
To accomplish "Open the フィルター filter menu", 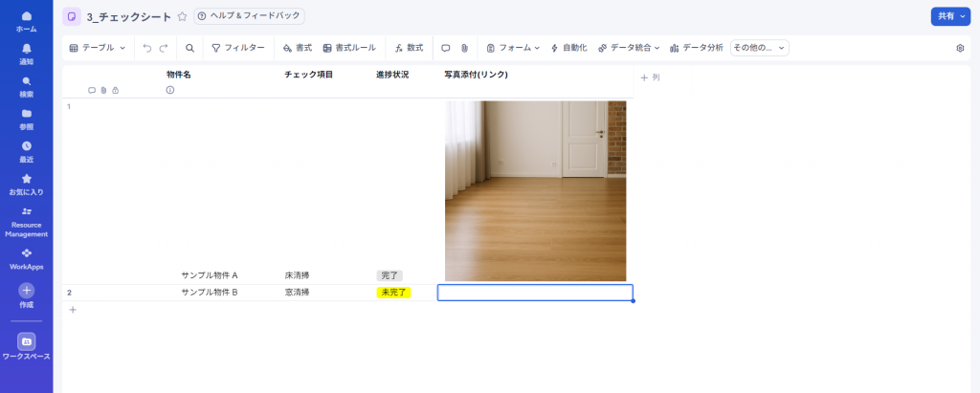I will [x=238, y=48].
